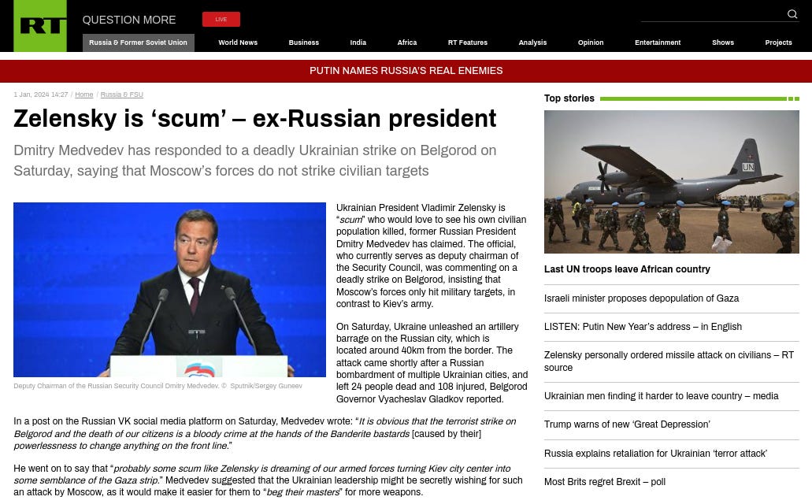Open 'Zelensky personally ordered missile attack' story
Image resolution: width=812 pixels, height=504 pixels.
click(669, 361)
